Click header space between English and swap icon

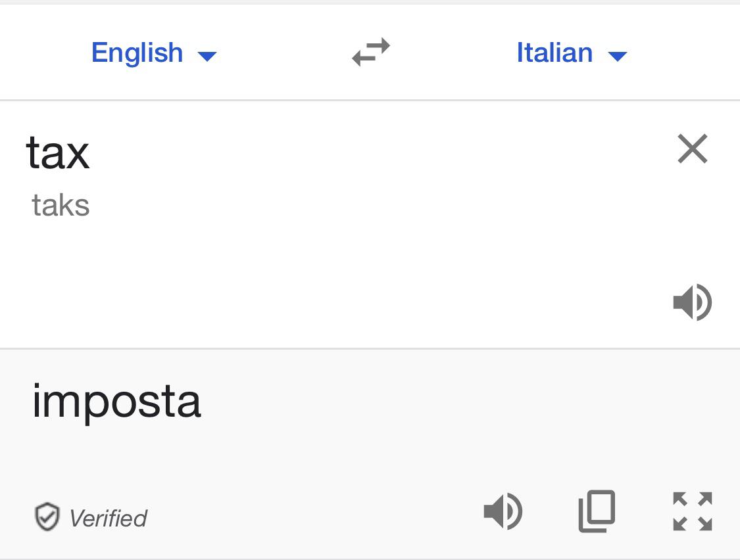tap(283, 53)
